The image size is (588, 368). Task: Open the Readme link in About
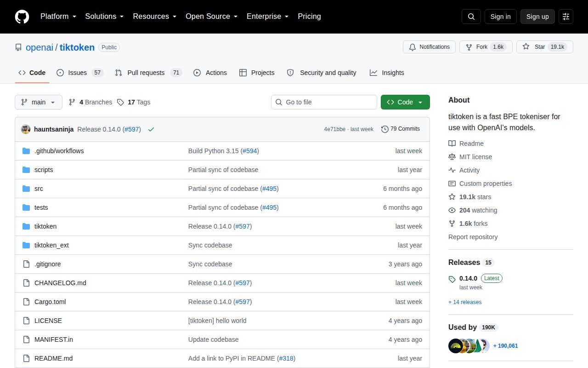click(x=466, y=144)
